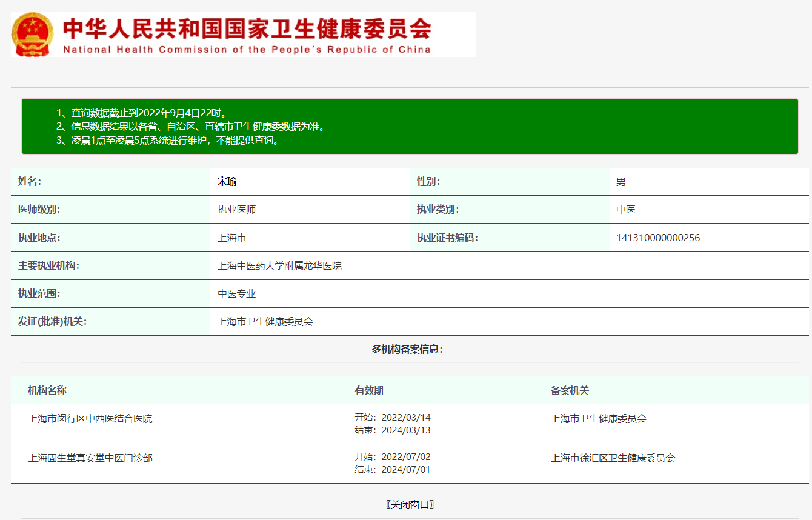This screenshot has height=520, width=812.
Task: Click the 医师级别 field label
Action: point(39,210)
